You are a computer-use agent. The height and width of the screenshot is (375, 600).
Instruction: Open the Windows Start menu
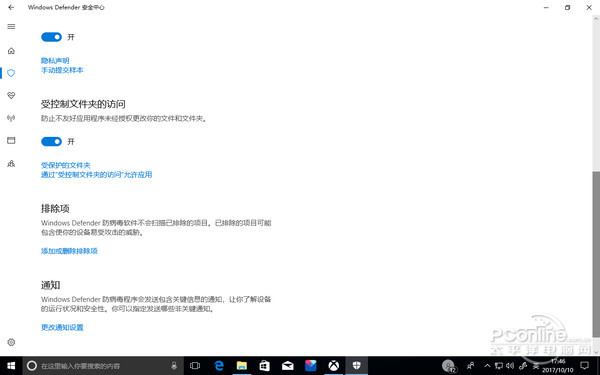(11, 366)
